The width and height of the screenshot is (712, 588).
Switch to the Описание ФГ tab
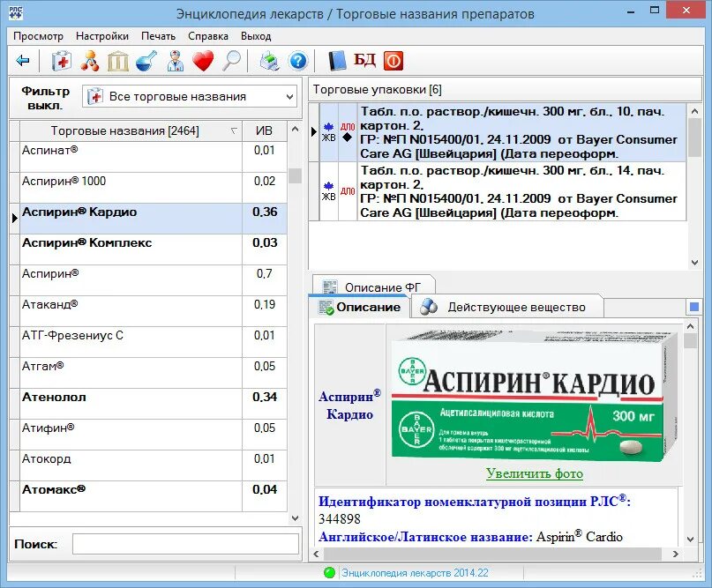[373, 287]
